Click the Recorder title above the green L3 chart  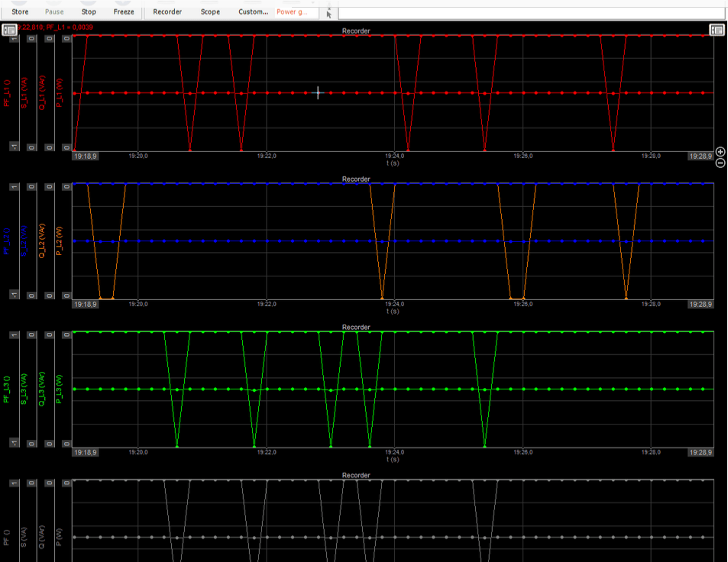click(356, 327)
